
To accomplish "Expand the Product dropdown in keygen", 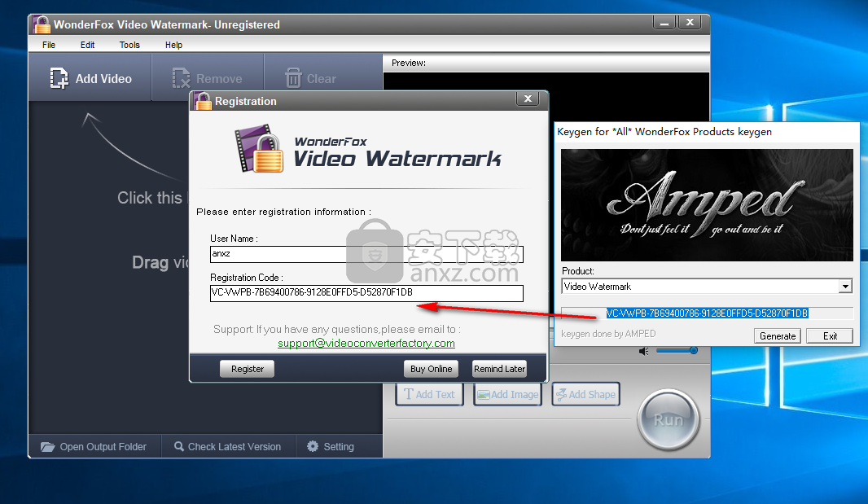I will [x=844, y=287].
